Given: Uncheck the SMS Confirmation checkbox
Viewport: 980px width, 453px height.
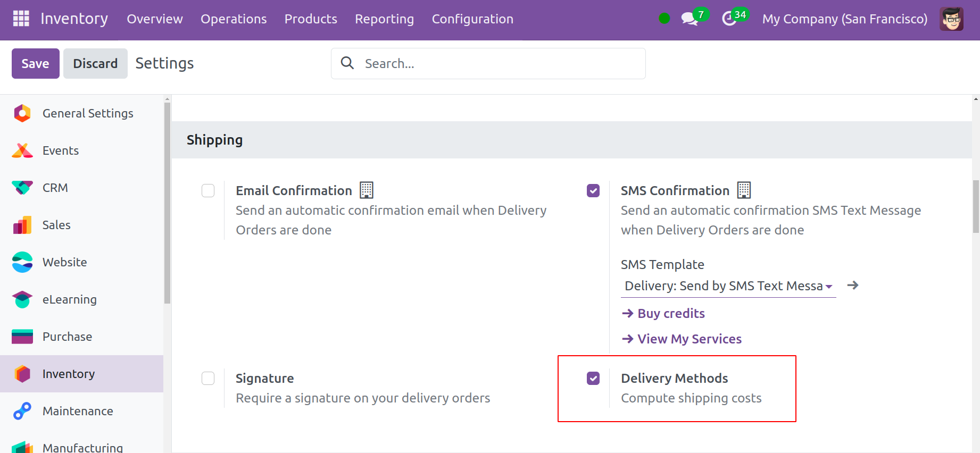Looking at the screenshot, I should click(x=593, y=191).
